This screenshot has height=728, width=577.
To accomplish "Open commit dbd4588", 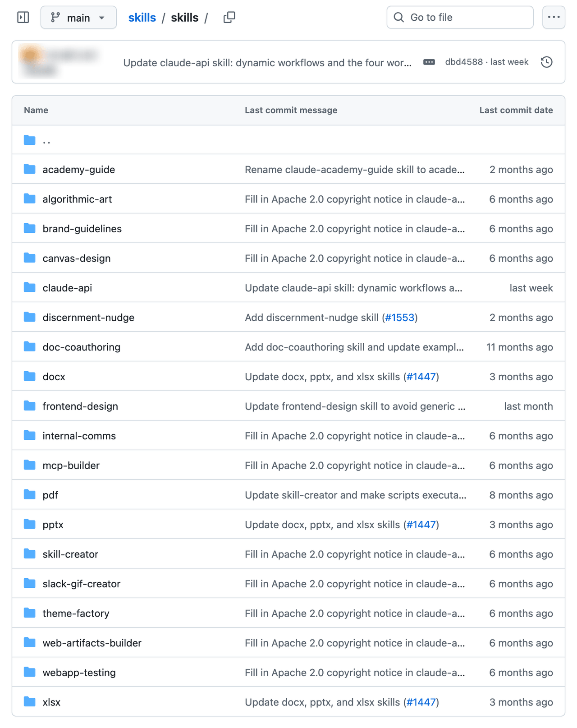I will pos(464,62).
